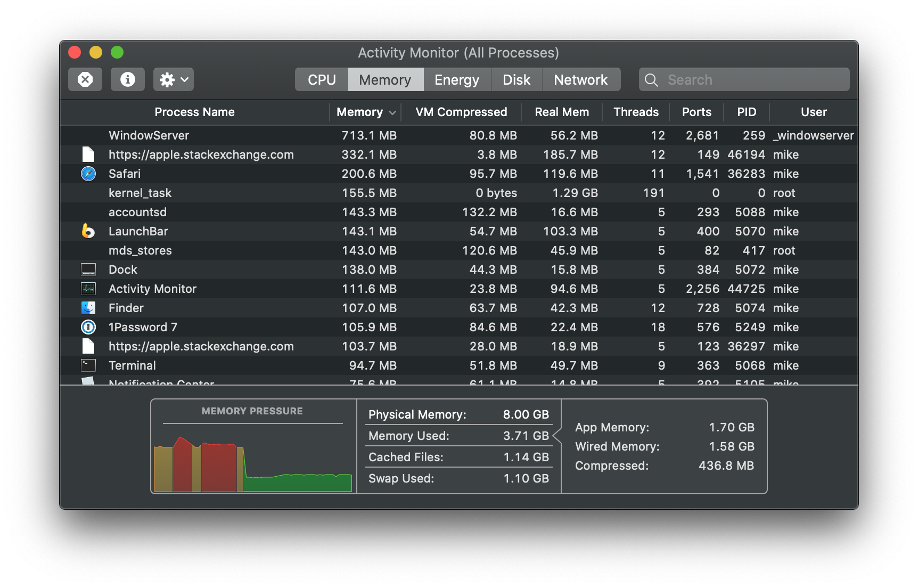The image size is (918, 588).
Task: Open the Energy tab
Action: pos(457,79)
